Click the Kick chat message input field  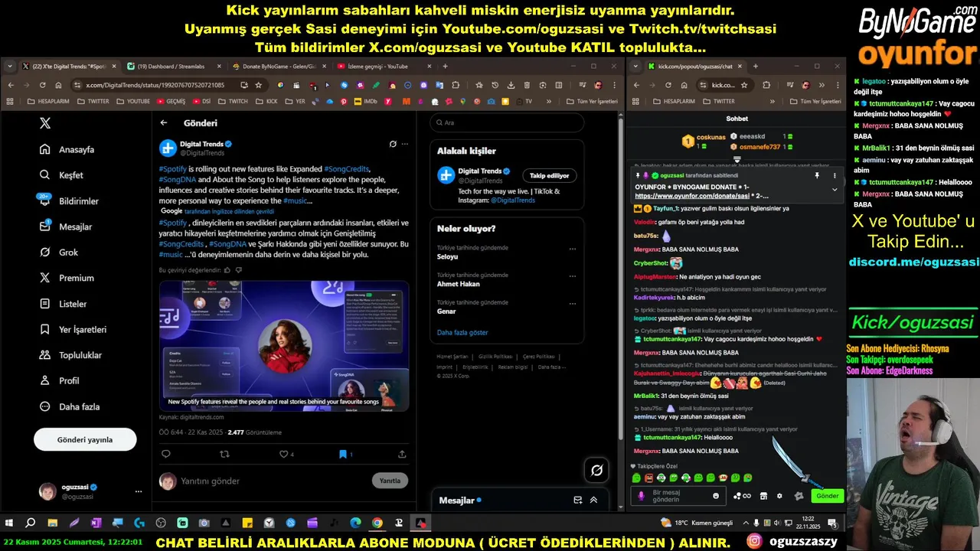click(679, 496)
